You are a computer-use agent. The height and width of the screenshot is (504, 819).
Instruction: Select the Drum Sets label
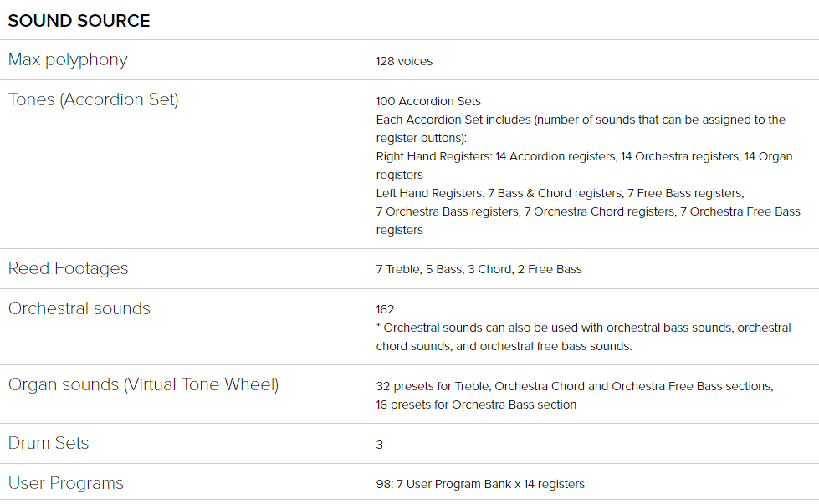pyautogui.click(x=49, y=443)
